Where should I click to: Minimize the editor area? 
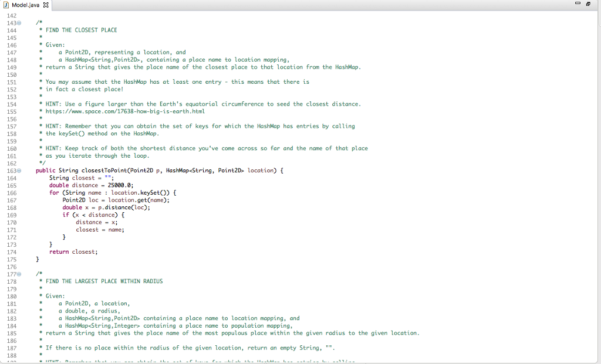pos(578,4)
